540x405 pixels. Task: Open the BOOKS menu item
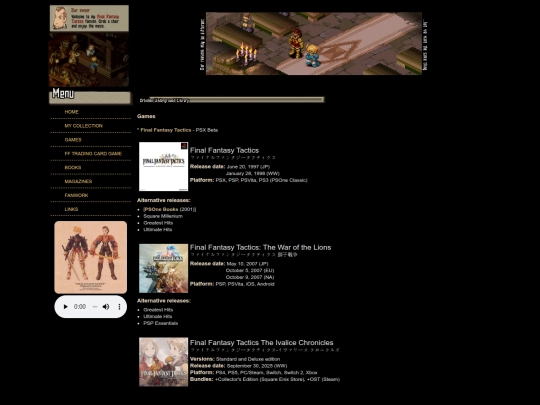click(x=73, y=167)
